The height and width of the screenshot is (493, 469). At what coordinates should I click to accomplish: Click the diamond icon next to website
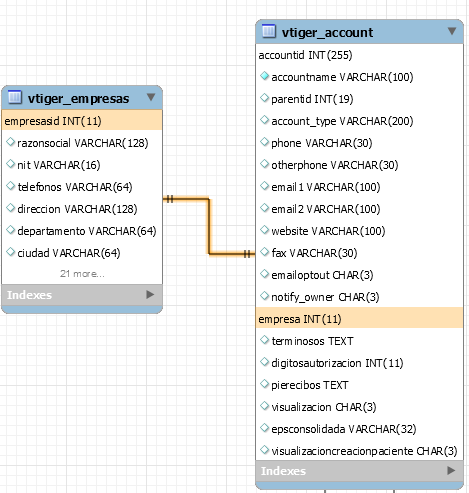pos(264,230)
